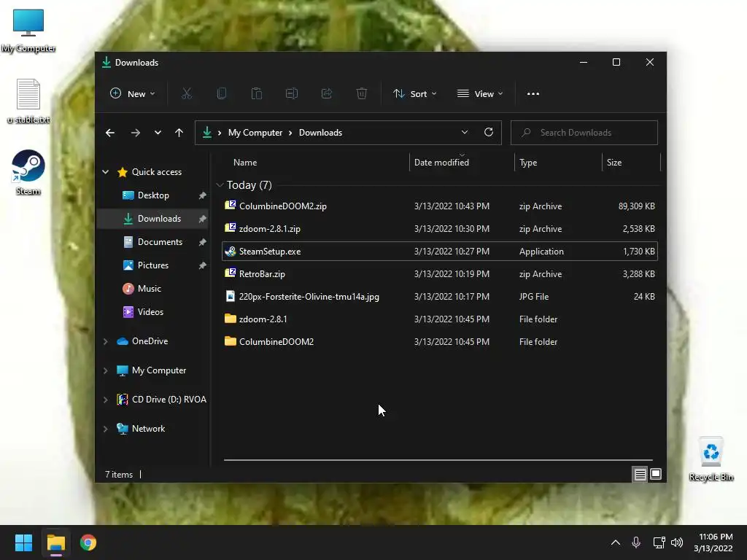Image resolution: width=747 pixels, height=560 pixels.
Task: Select Music in navigation pane
Action: (153, 289)
